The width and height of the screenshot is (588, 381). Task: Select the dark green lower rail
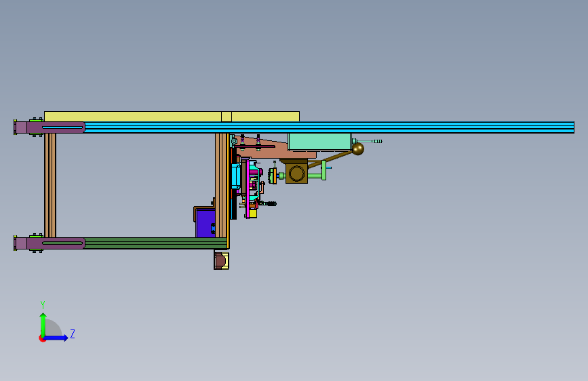pos(155,243)
